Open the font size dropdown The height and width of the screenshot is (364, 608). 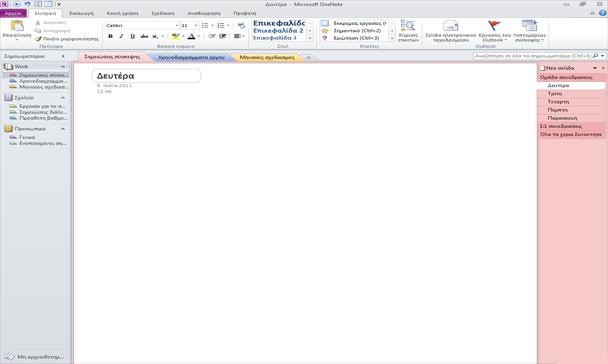(x=196, y=26)
